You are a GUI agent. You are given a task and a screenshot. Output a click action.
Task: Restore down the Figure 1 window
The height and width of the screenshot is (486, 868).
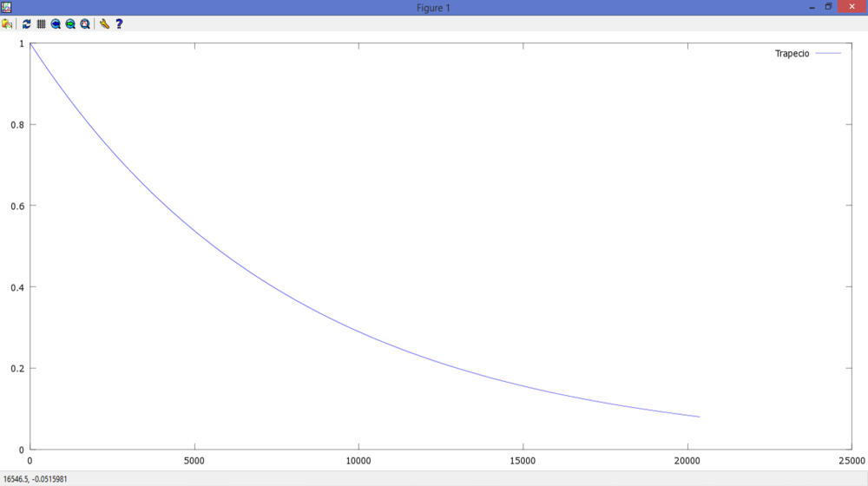(x=828, y=7)
